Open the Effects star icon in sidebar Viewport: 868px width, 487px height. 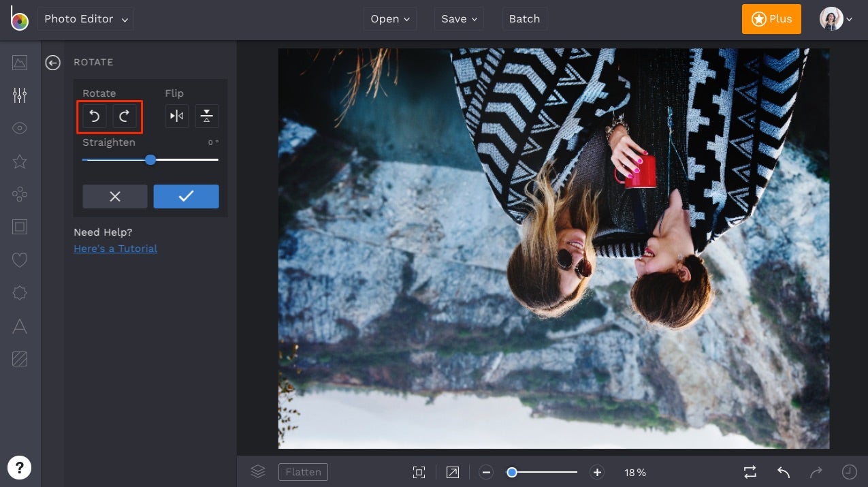click(19, 161)
